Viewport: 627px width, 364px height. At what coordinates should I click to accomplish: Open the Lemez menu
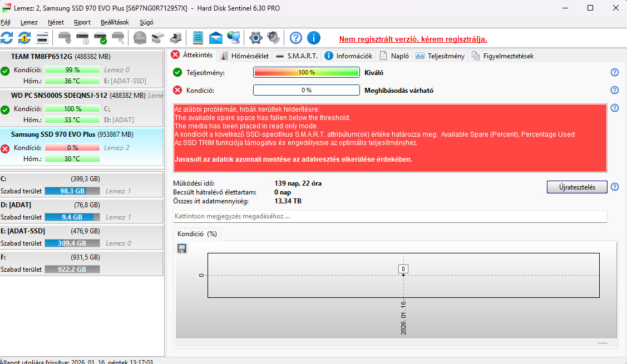pyautogui.click(x=29, y=22)
